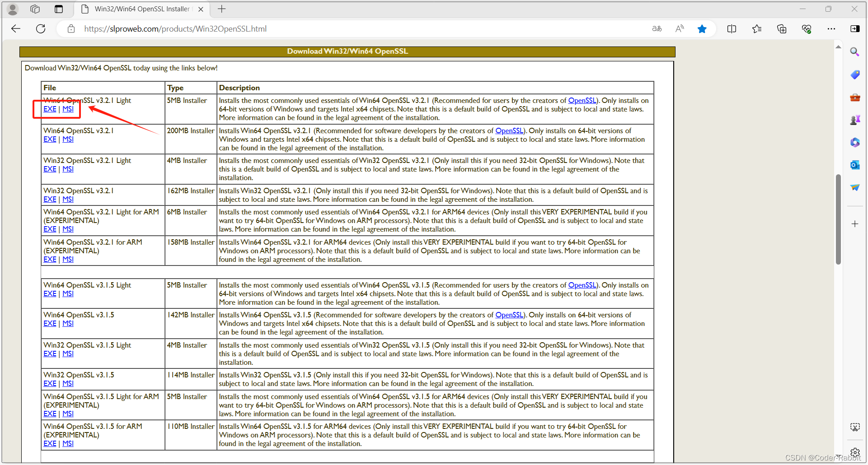Click the scrollbar up arrow
Image resolution: width=868 pixels, height=465 pixels.
[838, 47]
